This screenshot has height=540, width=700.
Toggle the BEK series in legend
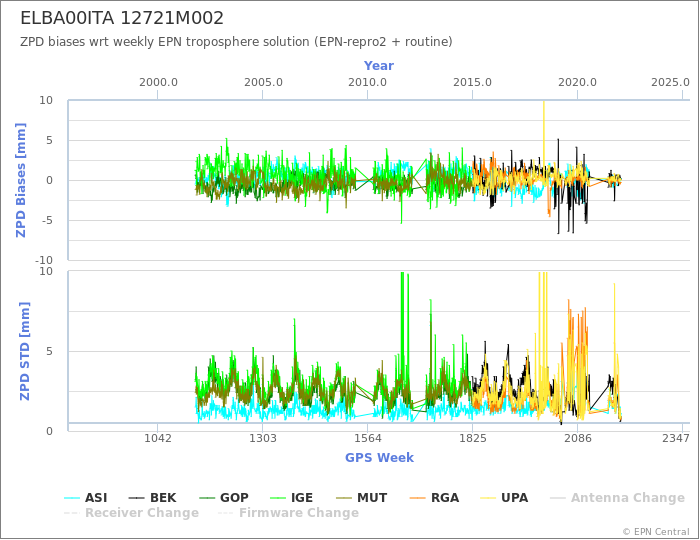(x=152, y=498)
